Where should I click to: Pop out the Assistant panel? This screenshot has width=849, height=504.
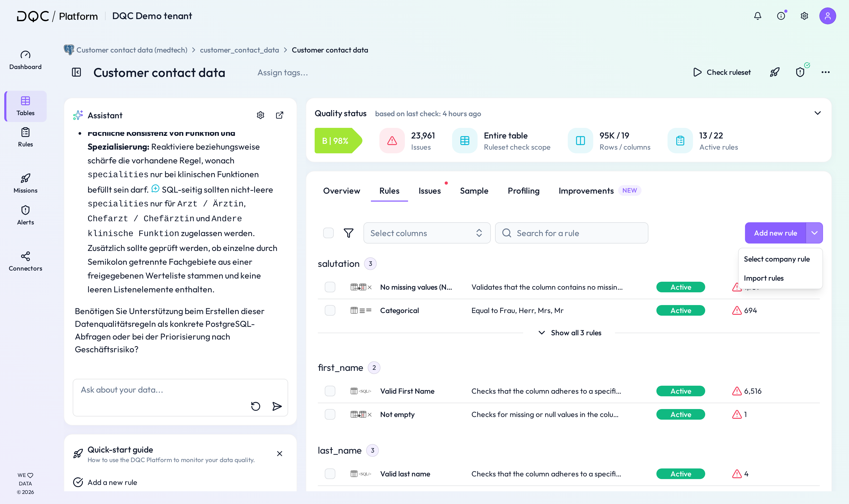279,115
